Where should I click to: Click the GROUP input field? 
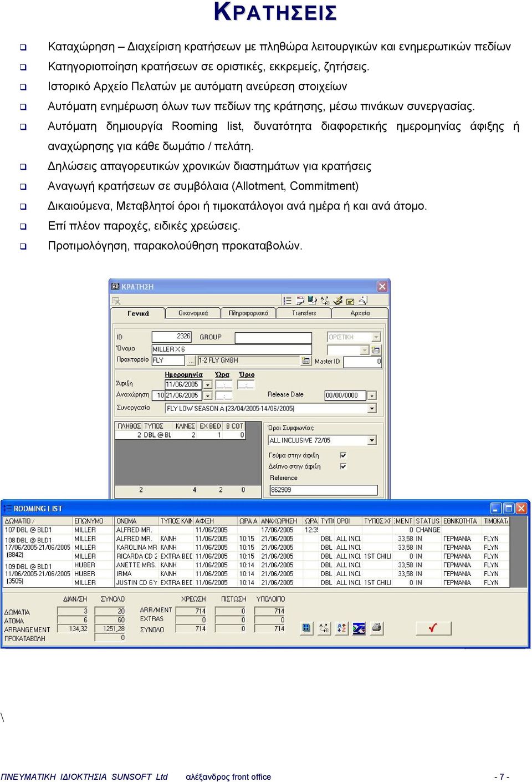tap(273, 338)
